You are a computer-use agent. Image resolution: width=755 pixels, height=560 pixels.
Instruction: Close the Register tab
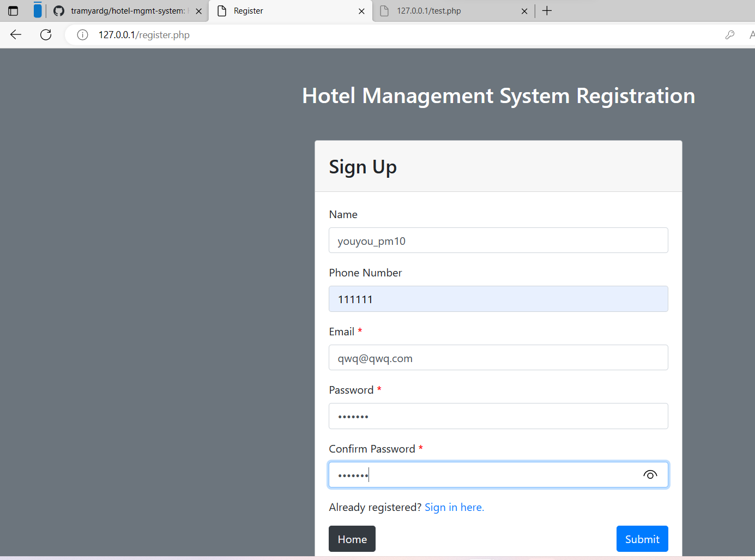(x=361, y=11)
